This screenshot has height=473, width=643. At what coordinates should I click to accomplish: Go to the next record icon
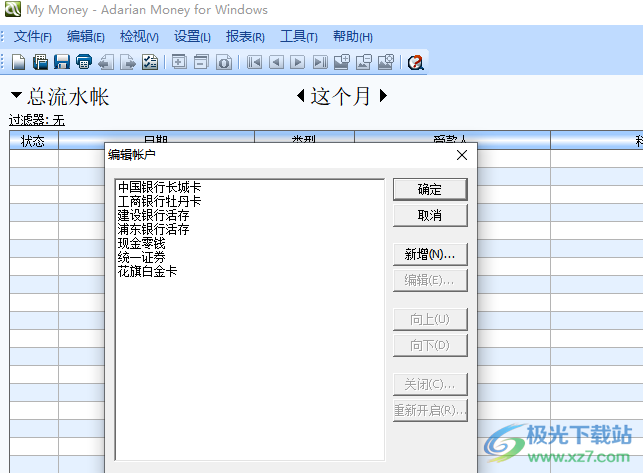pyautogui.click(x=298, y=62)
